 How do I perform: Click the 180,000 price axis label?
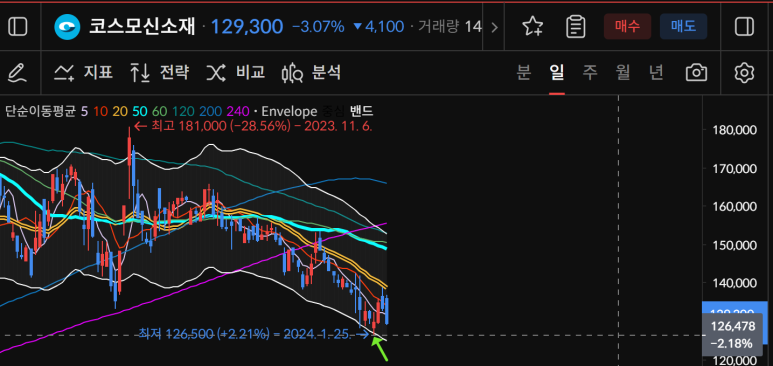coord(735,130)
